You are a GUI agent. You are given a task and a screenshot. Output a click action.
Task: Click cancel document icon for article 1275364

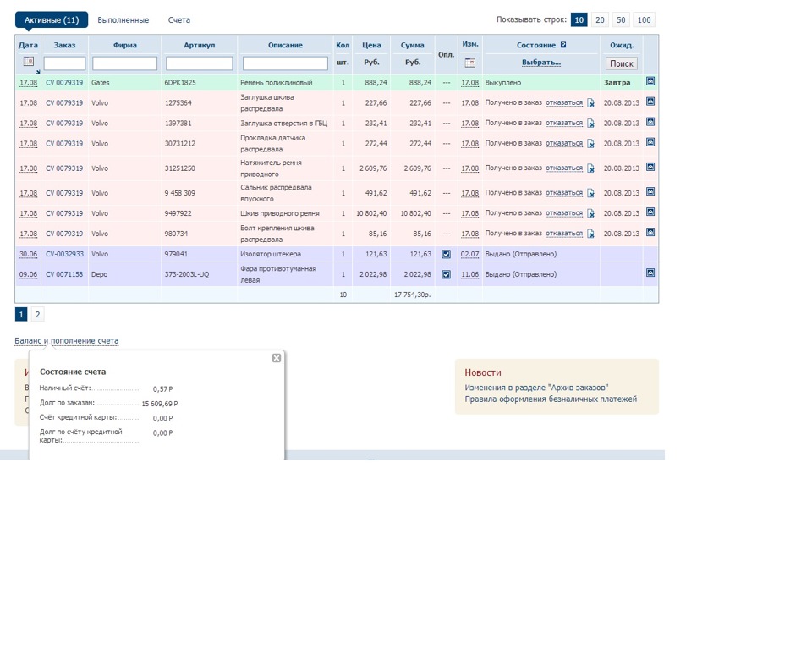591,103
